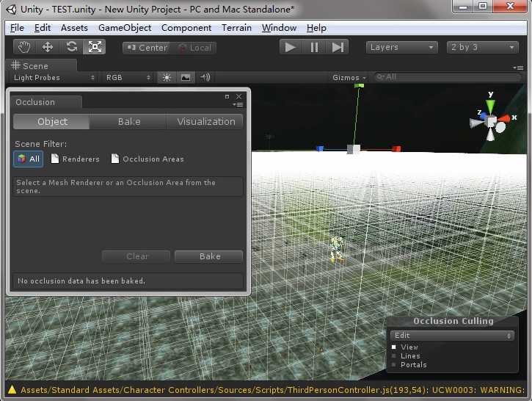Viewport: 532px width, 401px height.
Task: Open the RGB render mode dropdown
Action: (128, 78)
